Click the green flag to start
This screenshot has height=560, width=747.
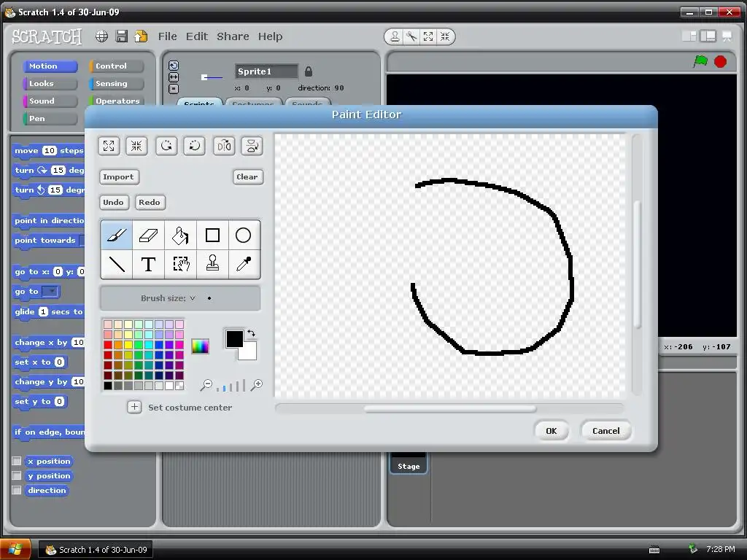(x=700, y=61)
